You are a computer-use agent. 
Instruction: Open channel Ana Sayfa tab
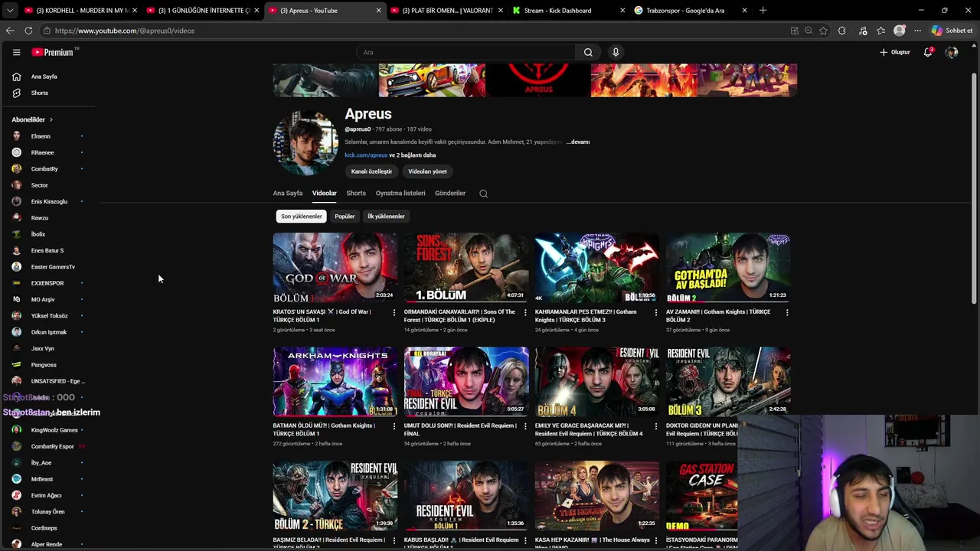pyautogui.click(x=288, y=194)
